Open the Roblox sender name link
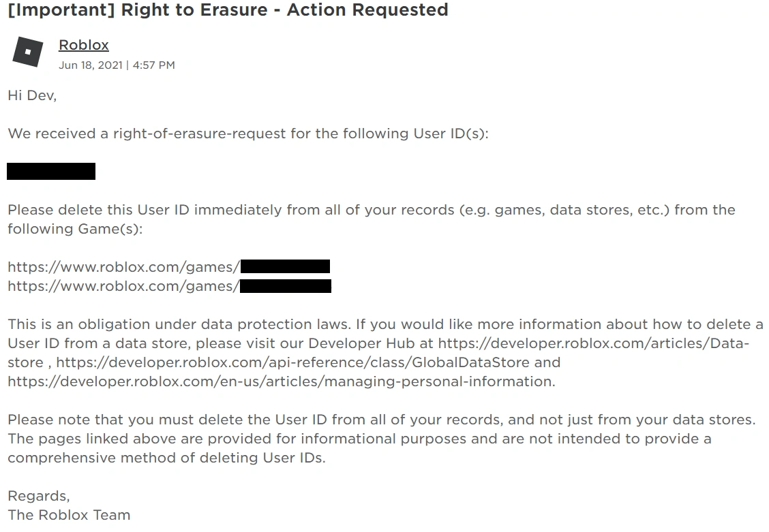This screenshot has width=769, height=532. 84,45
